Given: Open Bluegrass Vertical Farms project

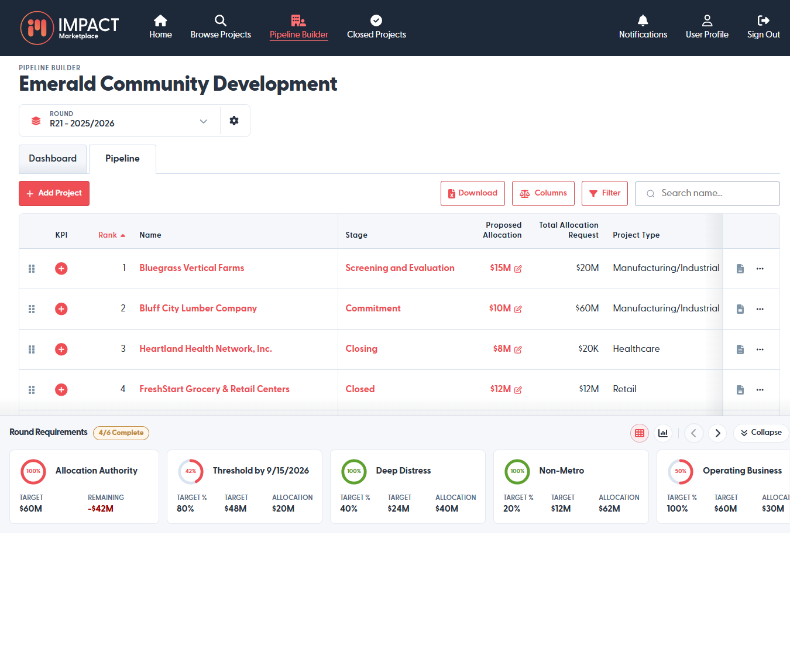Looking at the screenshot, I should click(x=192, y=268).
